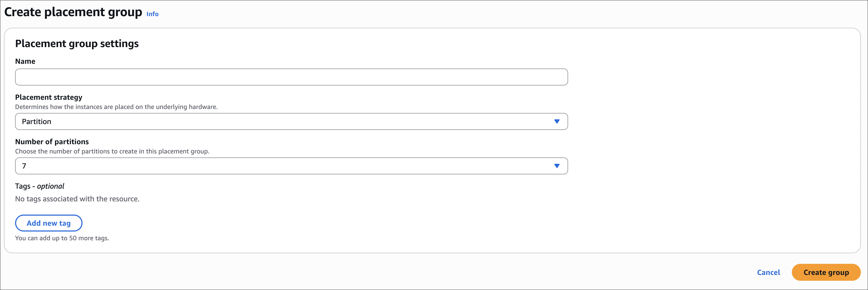This screenshot has height=290, width=868.
Task: Click the No tags associated with resource text
Action: (77, 199)
